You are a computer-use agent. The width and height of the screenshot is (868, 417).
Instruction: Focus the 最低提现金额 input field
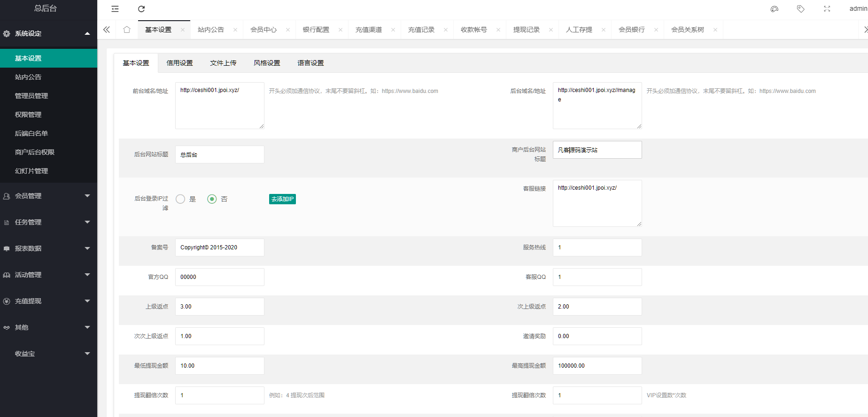coord(220,366)
